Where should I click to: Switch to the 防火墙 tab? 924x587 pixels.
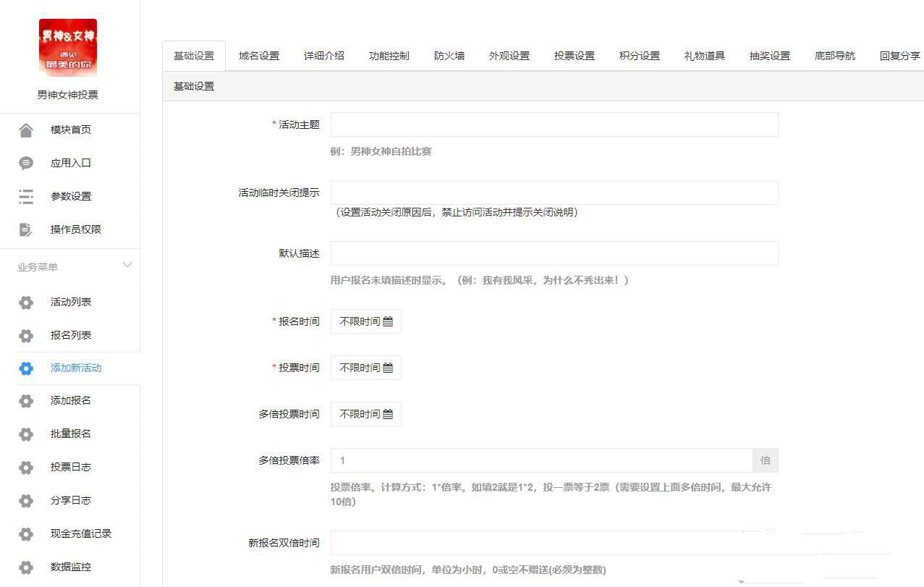point(449,55)
